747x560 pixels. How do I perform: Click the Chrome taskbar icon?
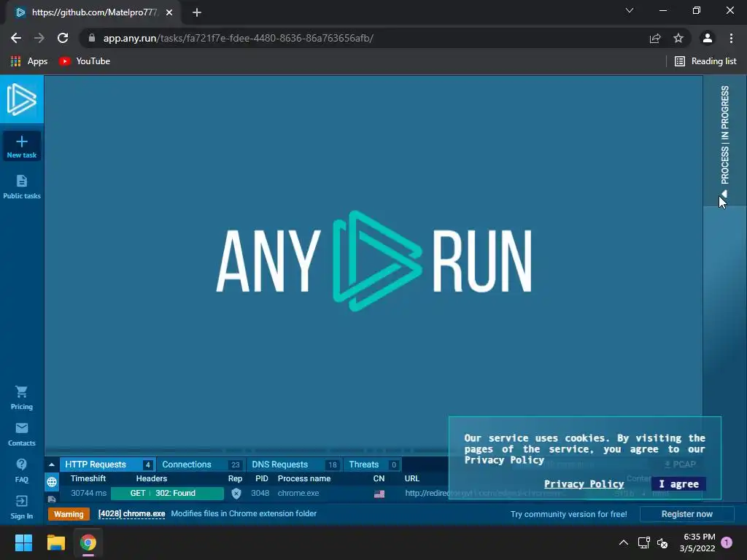(x=88, y=542)
